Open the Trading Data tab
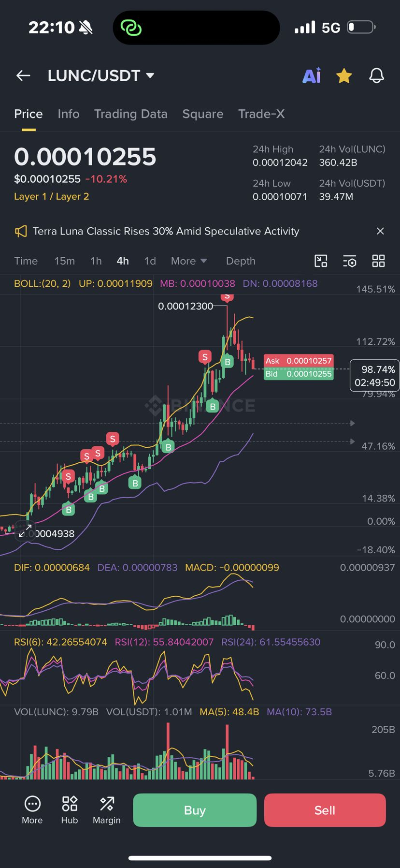 (131, 114)
